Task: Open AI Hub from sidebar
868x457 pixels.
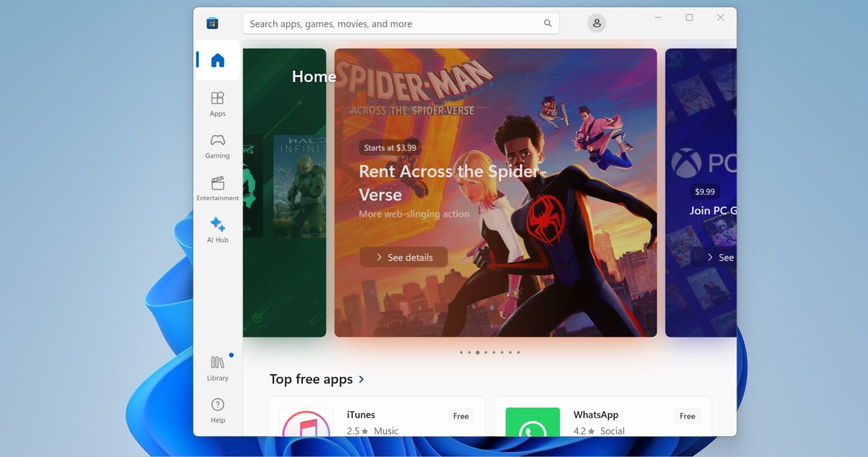Action: pos(218,230)
